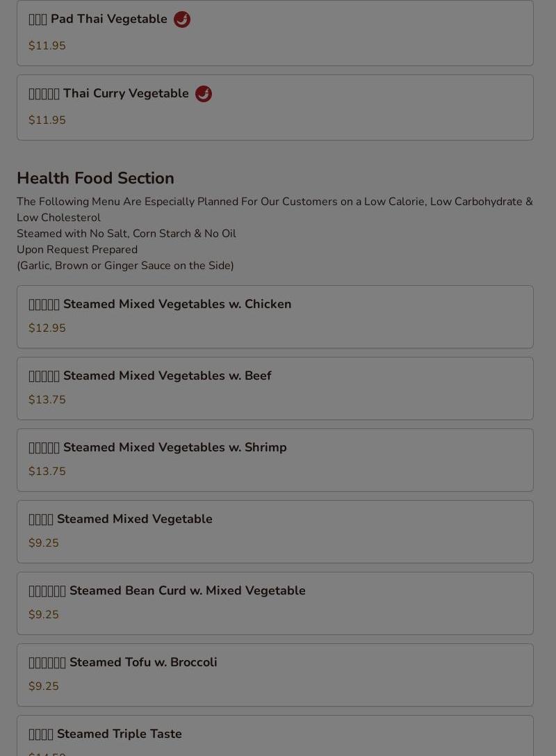
Task: Click the $9.25 price under Steamed Tofu w. Broccoli
Action: point(44,686)
